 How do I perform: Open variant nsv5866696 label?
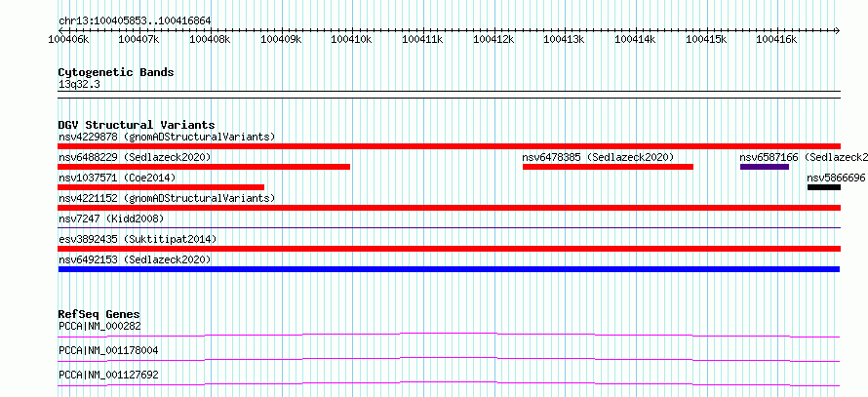(x=836, y=178)
